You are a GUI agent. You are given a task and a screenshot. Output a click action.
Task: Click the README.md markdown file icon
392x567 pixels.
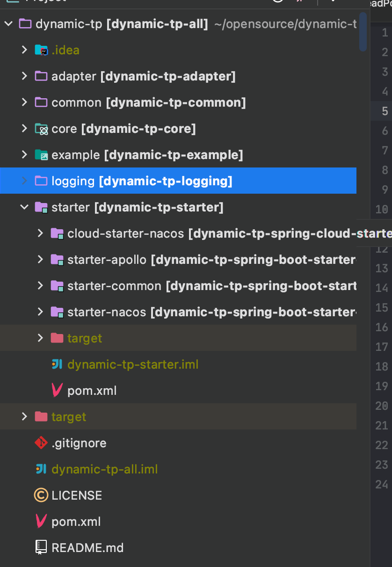(42, 548)
